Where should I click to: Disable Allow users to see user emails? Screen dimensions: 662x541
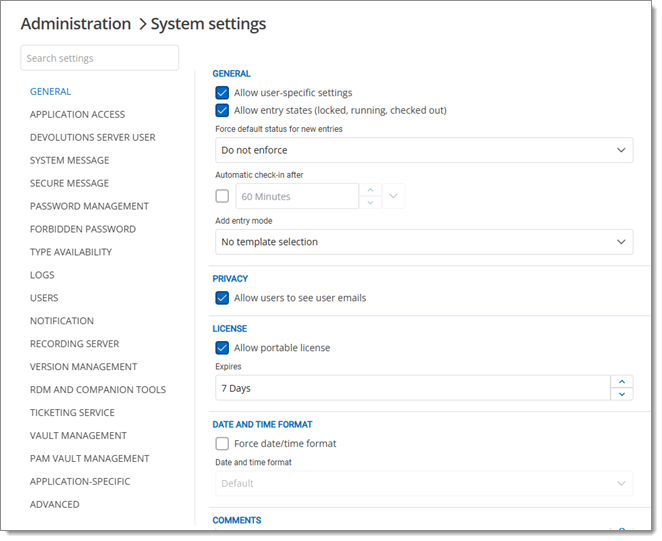222,298
